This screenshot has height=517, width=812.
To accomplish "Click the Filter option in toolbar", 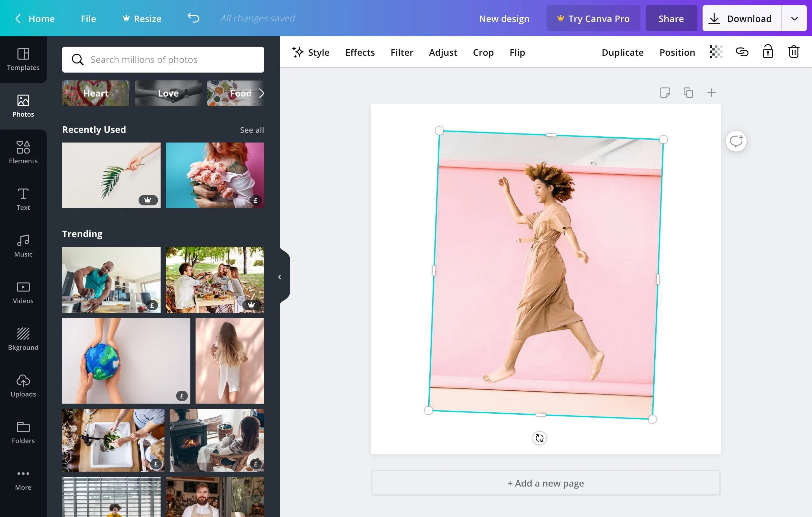I will tap(402, 52).
